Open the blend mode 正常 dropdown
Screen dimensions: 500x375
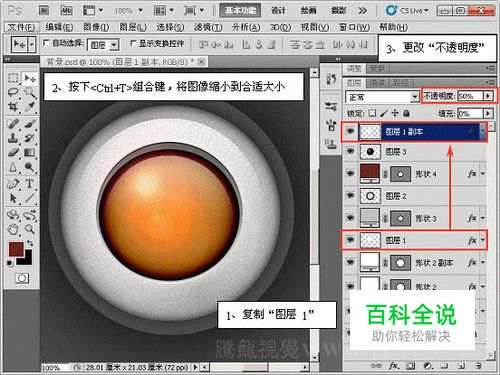415,97
